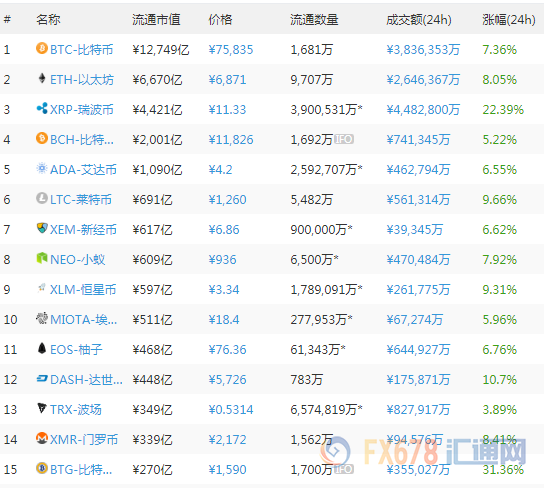
Task: Click the Litecoin LTC grey icon
Action: (x=42, y=198)
